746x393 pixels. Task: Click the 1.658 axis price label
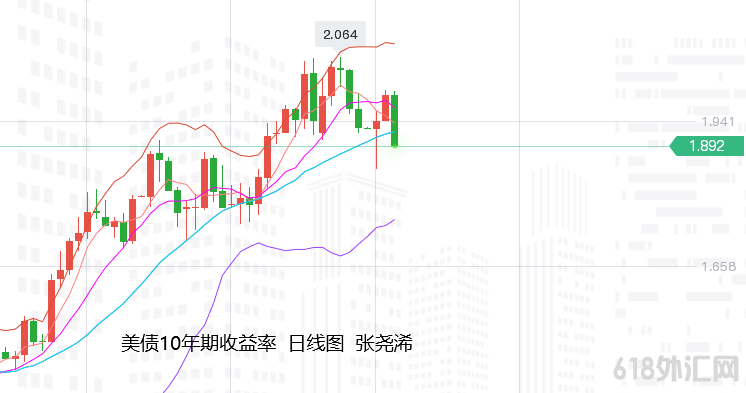718,266
